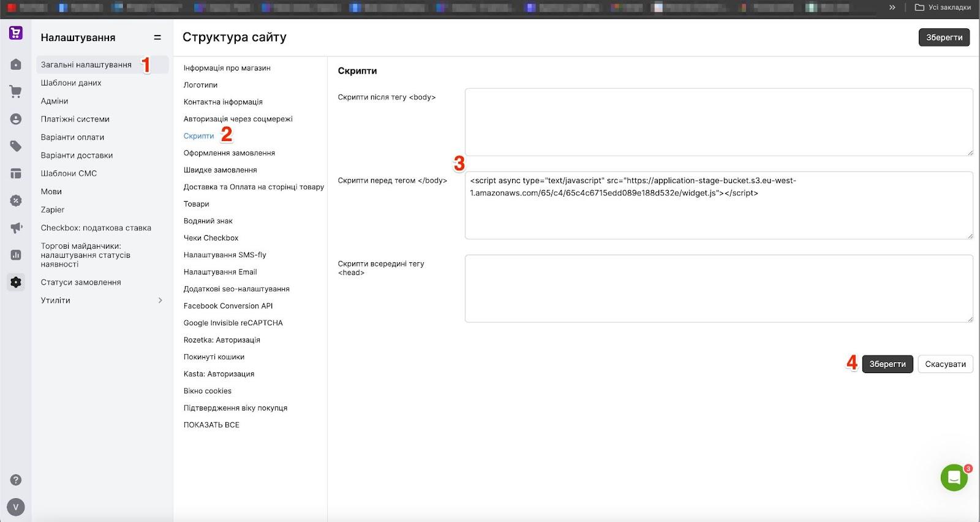980x522 pixels.
Task: Focus the scripts inside <head> textarea
Action: tap(719, 289)
